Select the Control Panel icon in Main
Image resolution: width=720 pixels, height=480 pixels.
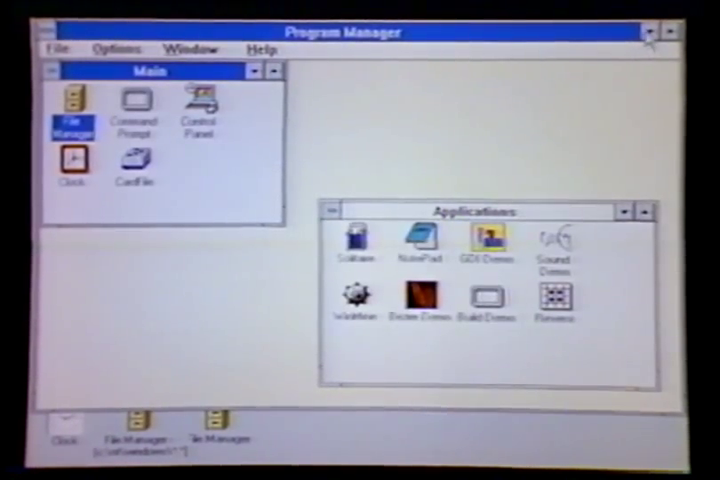click(201, 98)
